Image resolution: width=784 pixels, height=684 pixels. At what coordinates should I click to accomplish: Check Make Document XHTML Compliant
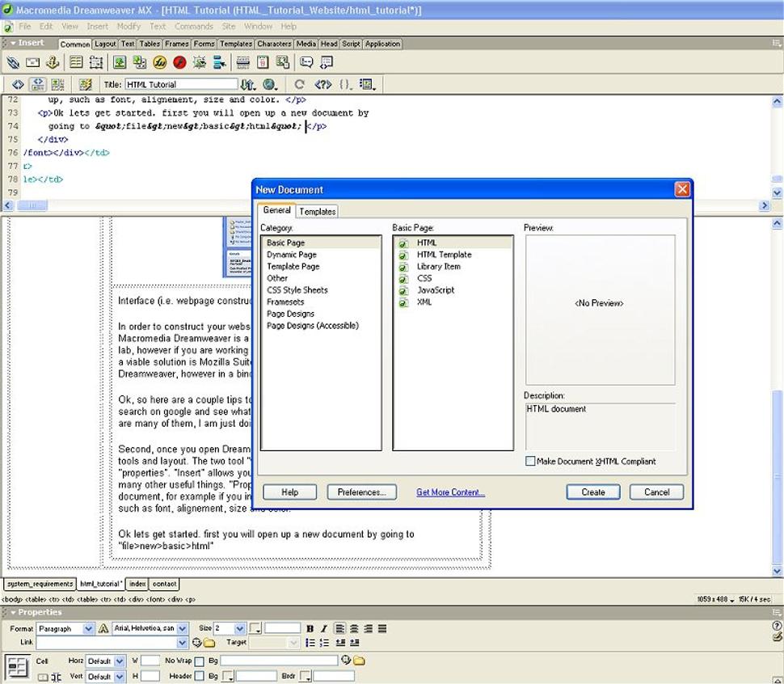(x=530, y=461)
